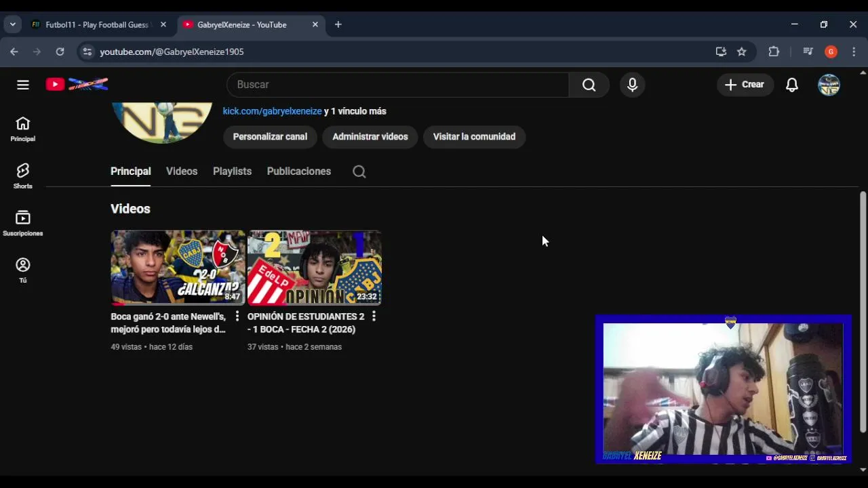Click 'y 1 vínculo más' text
This screenshot has height=488, width=868.
tap(355, 111)
